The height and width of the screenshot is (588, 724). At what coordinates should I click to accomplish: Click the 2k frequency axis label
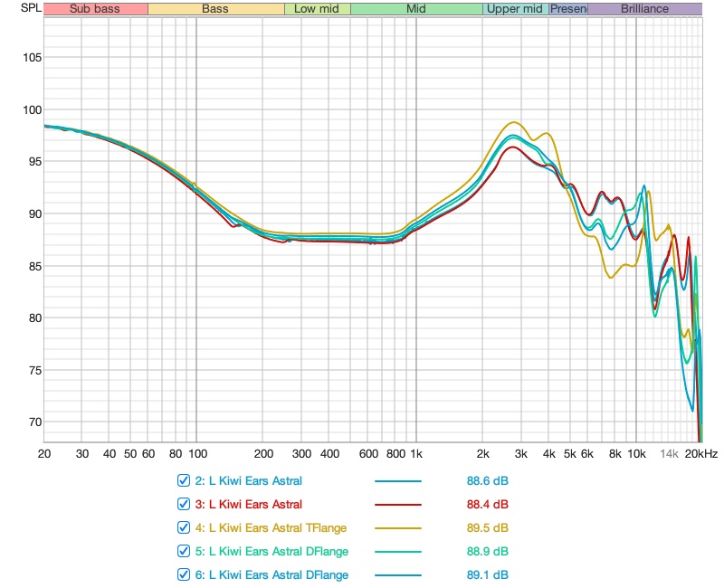(483, 454)
